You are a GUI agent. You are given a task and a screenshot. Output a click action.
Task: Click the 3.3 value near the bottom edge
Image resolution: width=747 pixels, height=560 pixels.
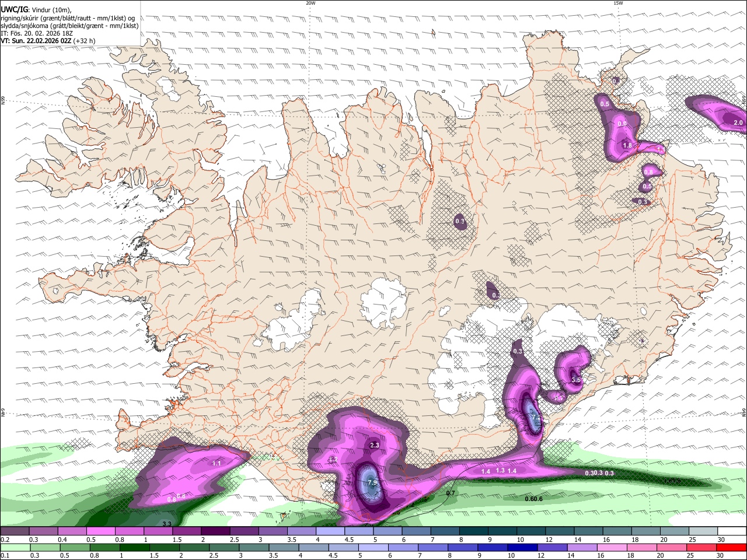click(x=167, y=524)
